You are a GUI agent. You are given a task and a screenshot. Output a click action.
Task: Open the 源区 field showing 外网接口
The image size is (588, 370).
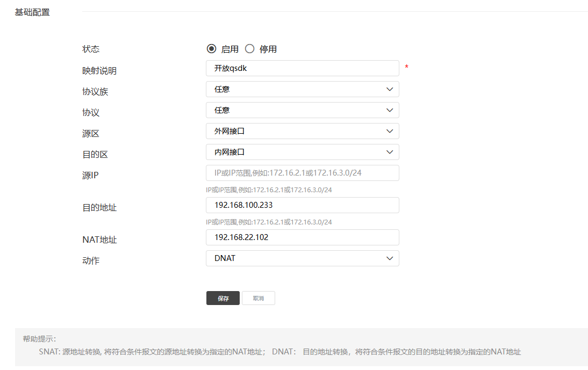(x=296, y=131)
